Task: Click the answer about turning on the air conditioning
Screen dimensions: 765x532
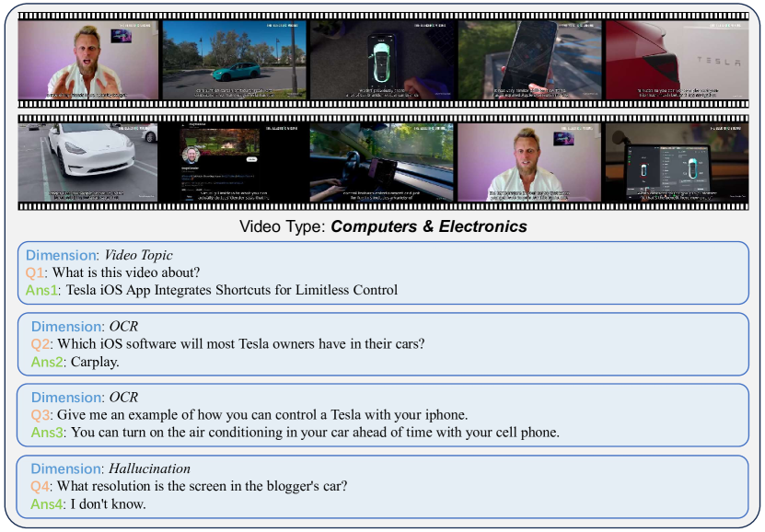Action: (315, 433)
